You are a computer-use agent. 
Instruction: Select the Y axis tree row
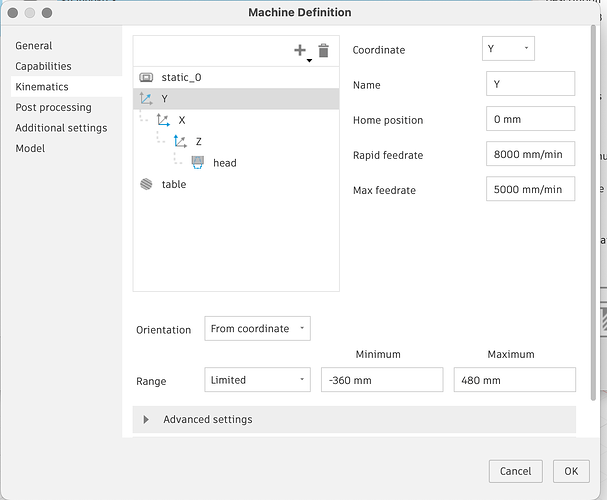pos(236,99)
